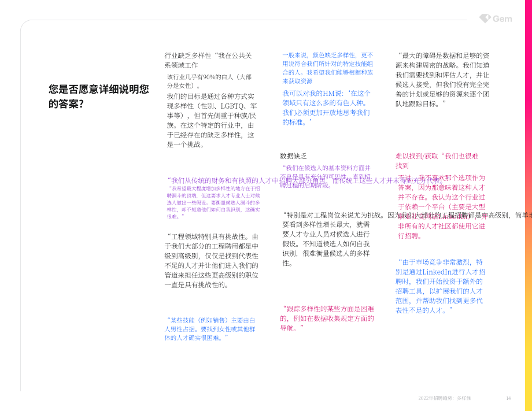Click blue quote 一般来说, 颜色缺乏多样性
532x411 pixels.
[x=328, y=68]
